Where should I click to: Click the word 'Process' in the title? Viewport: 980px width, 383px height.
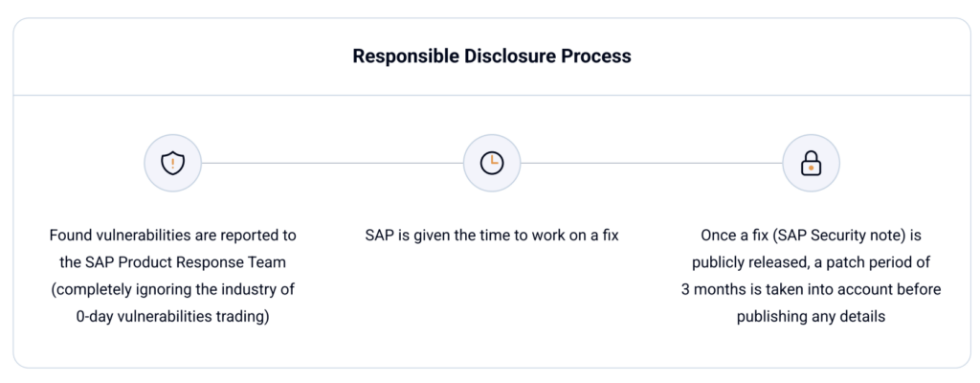(596, 56)
